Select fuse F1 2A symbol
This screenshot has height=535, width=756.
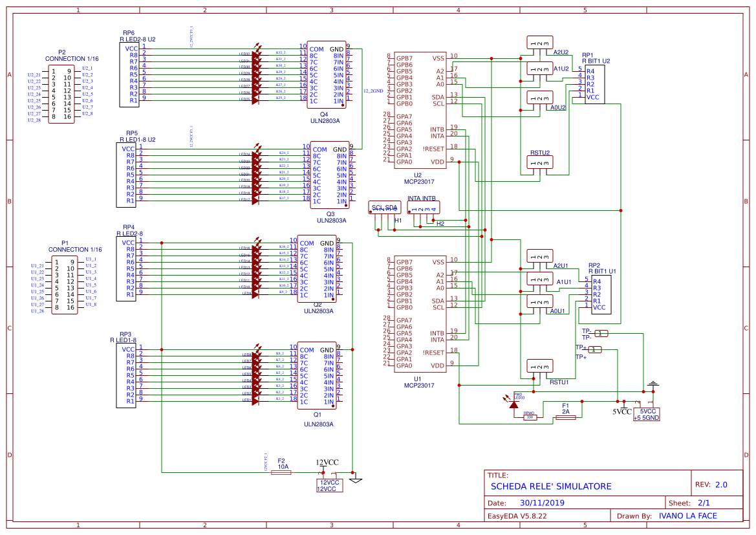point(565,417)
